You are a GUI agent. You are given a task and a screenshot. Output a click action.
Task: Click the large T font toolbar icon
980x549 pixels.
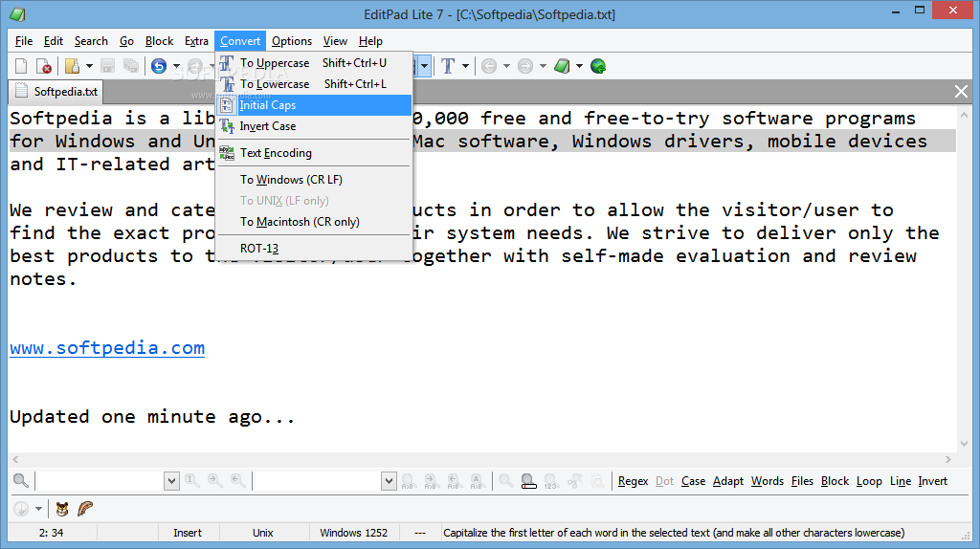pos(448,66)
